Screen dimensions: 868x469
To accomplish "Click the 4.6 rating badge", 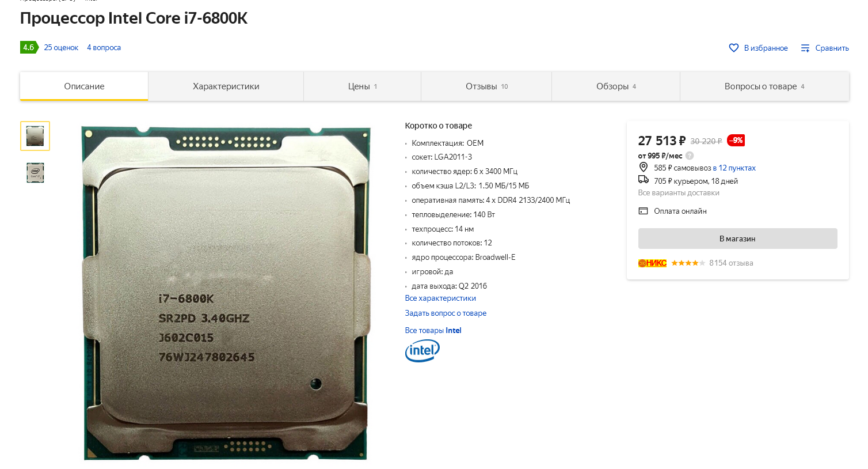I will (x=29, y=47).
